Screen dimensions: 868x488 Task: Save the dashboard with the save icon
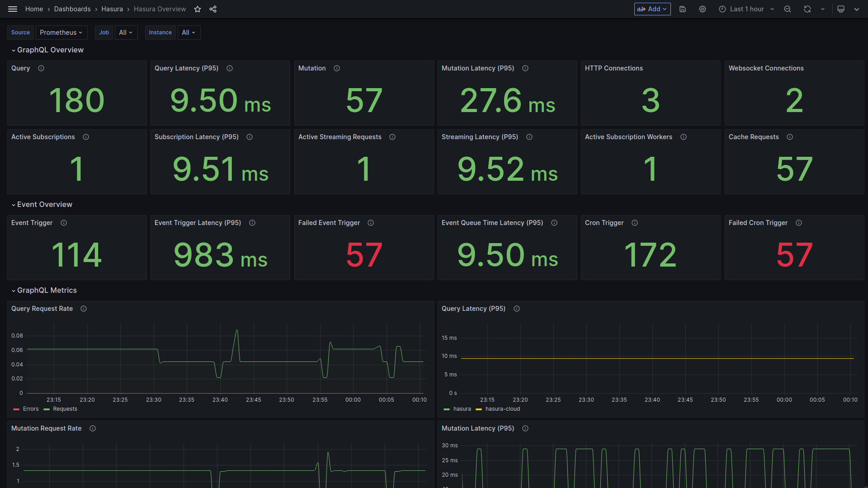coord(683,9)
